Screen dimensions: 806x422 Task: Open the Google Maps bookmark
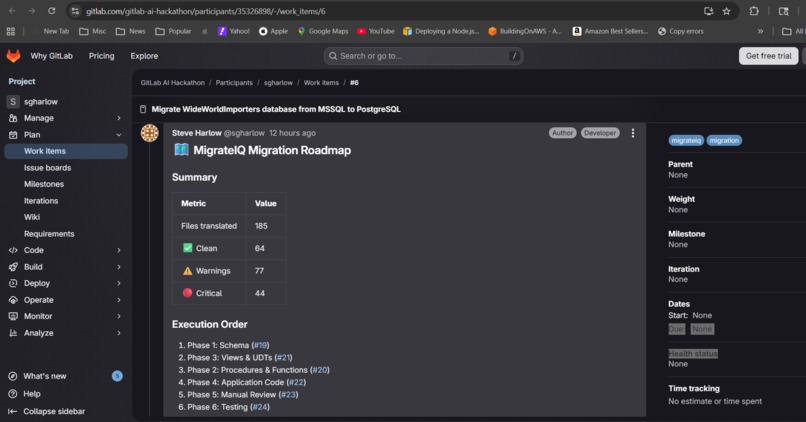coord(323,31)
